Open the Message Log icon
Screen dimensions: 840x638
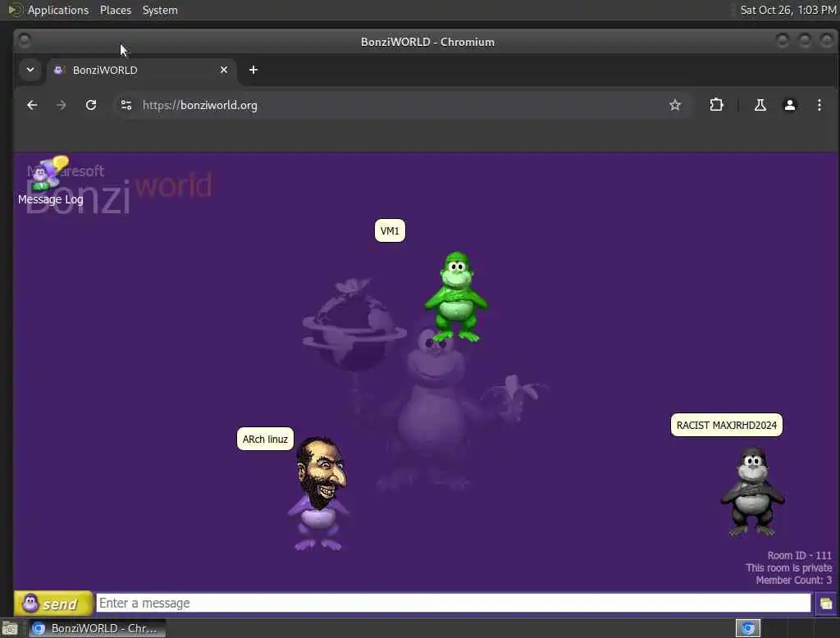click(x=50, y=181)
